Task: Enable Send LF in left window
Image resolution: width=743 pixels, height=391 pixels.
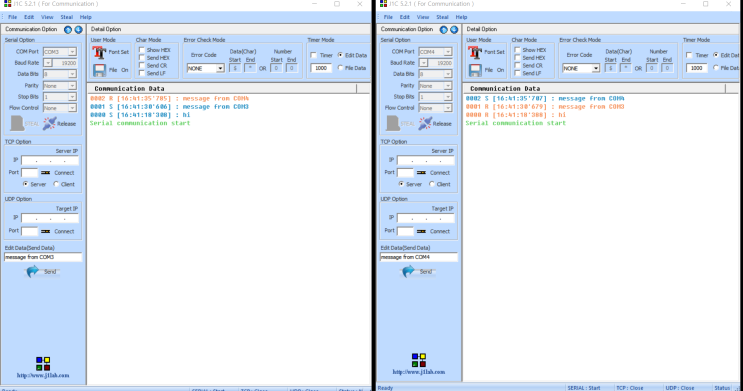Action: (142, 73)
